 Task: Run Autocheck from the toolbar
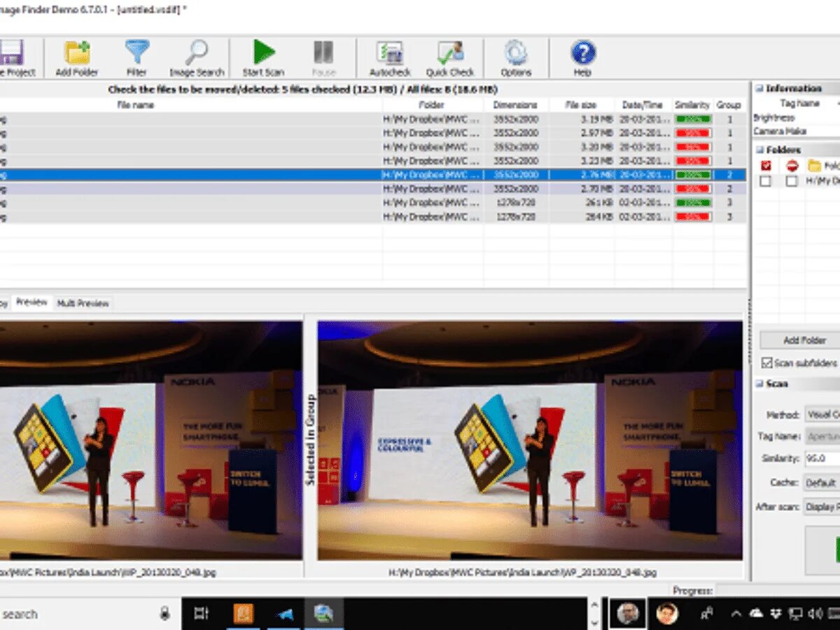tap(390, 53)
